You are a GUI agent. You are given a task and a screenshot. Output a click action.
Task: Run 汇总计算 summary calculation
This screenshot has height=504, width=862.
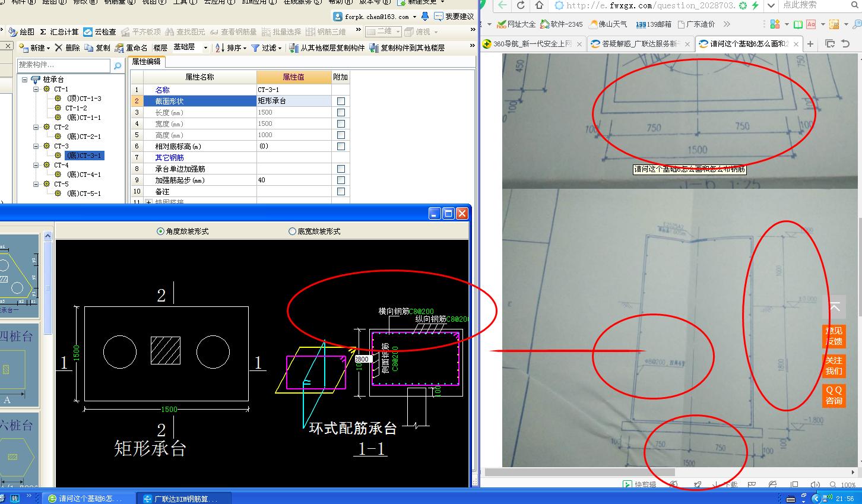click(59, 31)
